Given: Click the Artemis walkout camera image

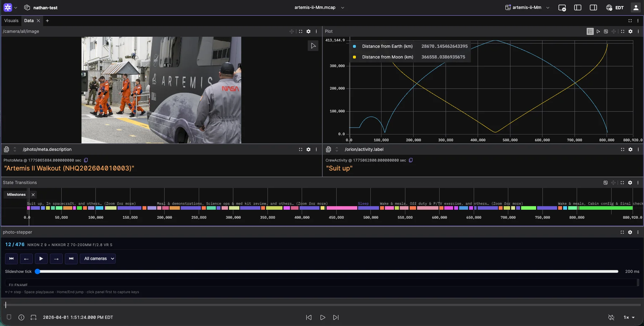Looking at the screenshot, I should pos(161,90).
